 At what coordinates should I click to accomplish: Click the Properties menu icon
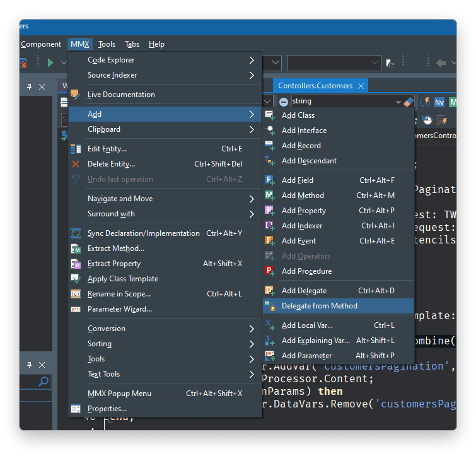[76, 409]
